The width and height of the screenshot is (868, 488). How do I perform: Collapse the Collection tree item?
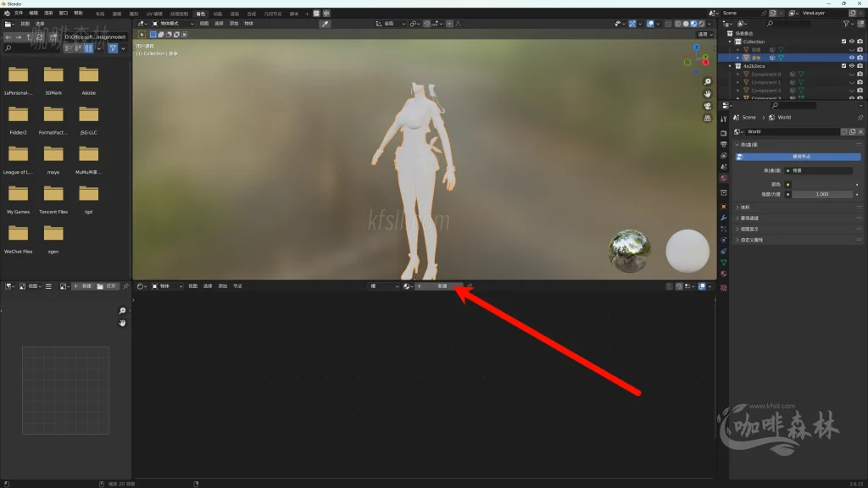[730, 42]
